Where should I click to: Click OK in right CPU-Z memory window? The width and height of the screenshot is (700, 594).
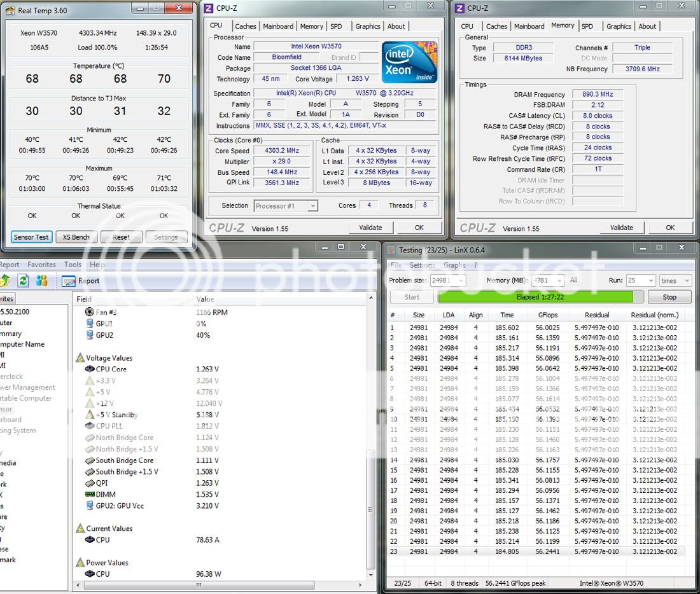671,228
